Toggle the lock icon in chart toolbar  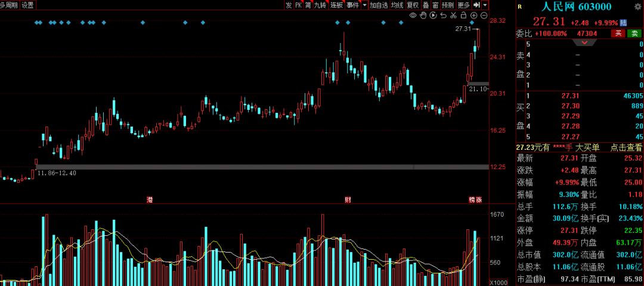click(463, 16)
